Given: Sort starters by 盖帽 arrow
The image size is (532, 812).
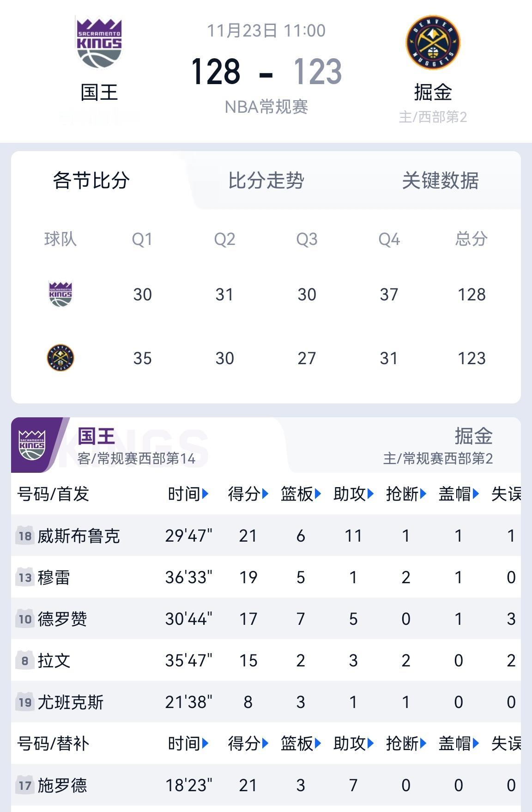Looking at the screenshot, I should point(476,494).
